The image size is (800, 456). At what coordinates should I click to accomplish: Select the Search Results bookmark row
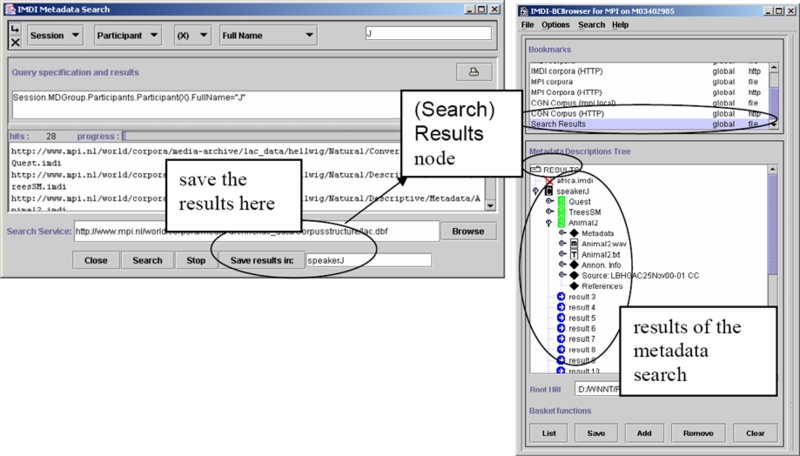649,124
